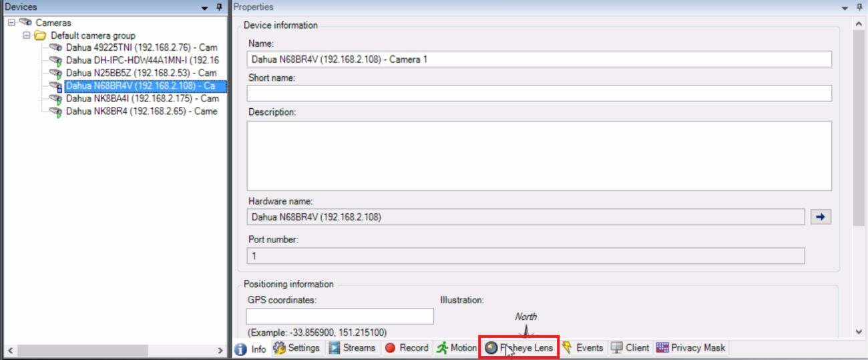Open the Privacy Mask tab
This screenshot has width=868, height=360.
pyautogui.click(x=690, y=348)
